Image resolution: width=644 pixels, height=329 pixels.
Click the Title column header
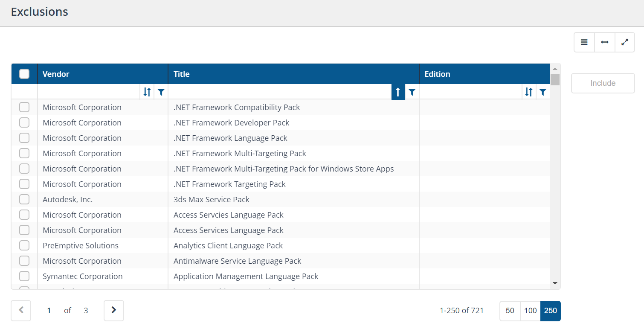293,74
